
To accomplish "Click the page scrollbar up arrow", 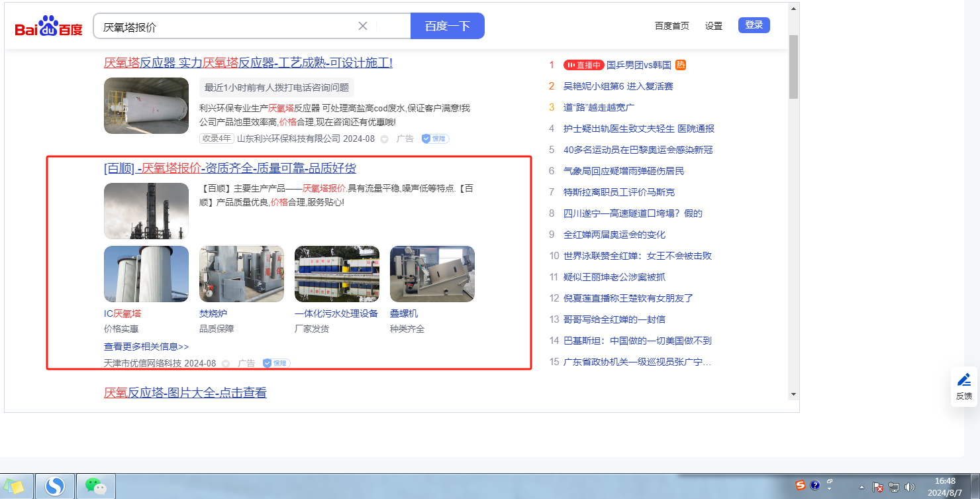I will tap(793, 9).
